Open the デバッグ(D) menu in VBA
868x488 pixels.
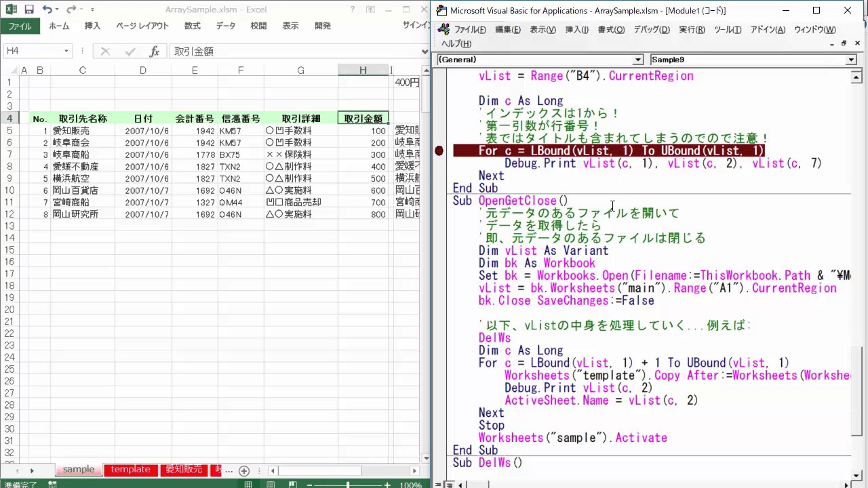pos(651,30)
